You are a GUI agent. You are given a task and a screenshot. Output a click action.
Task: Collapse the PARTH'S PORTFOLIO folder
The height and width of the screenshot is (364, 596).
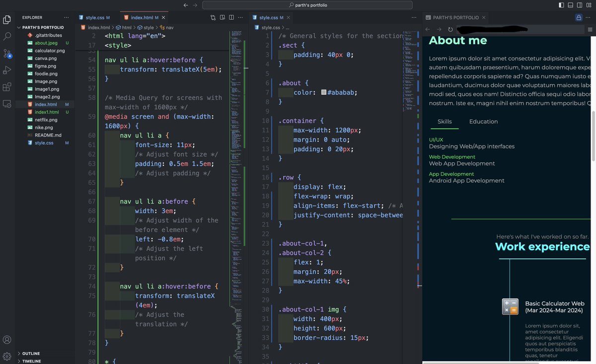point(42,27)
